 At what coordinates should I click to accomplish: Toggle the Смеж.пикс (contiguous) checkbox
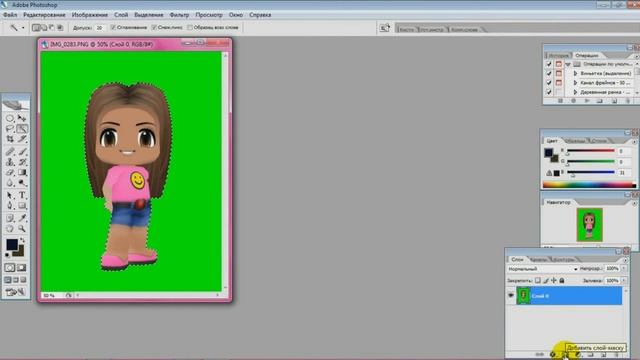[x=154, y=27]
